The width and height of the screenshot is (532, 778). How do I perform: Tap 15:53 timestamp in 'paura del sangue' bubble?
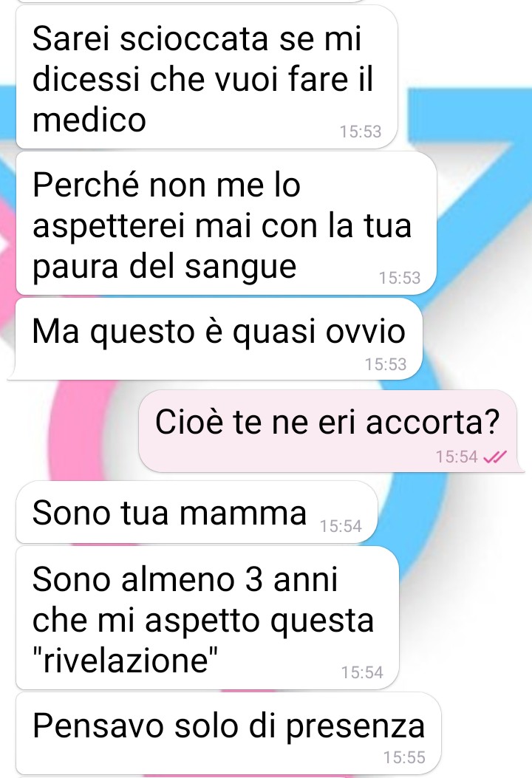point(400,278)
